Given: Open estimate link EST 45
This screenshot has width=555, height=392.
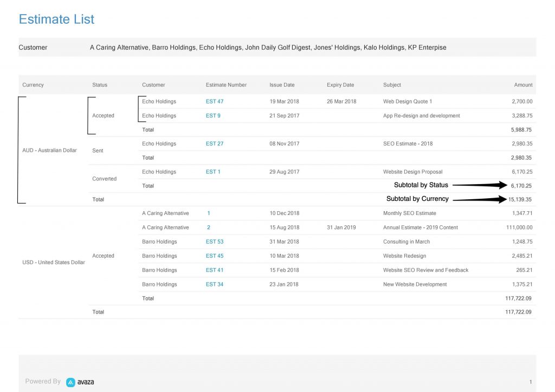Looking at the screenshot, I should (215, 256).
